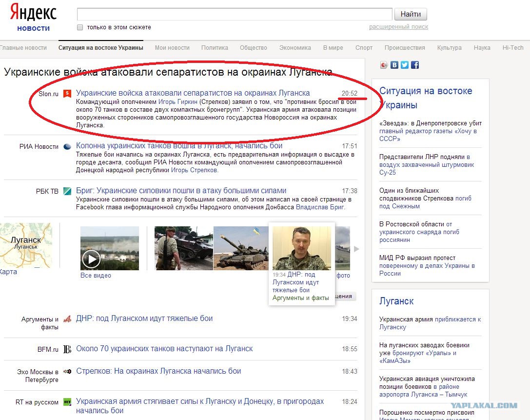530x420 pixels.
Task: Switch to the Мои новости tab
Action: (172, 48)
